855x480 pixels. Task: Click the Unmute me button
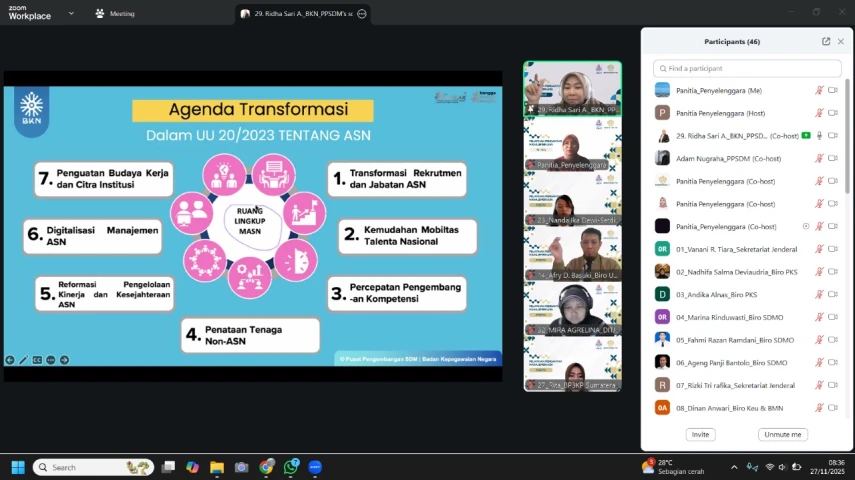pos(782,435)
